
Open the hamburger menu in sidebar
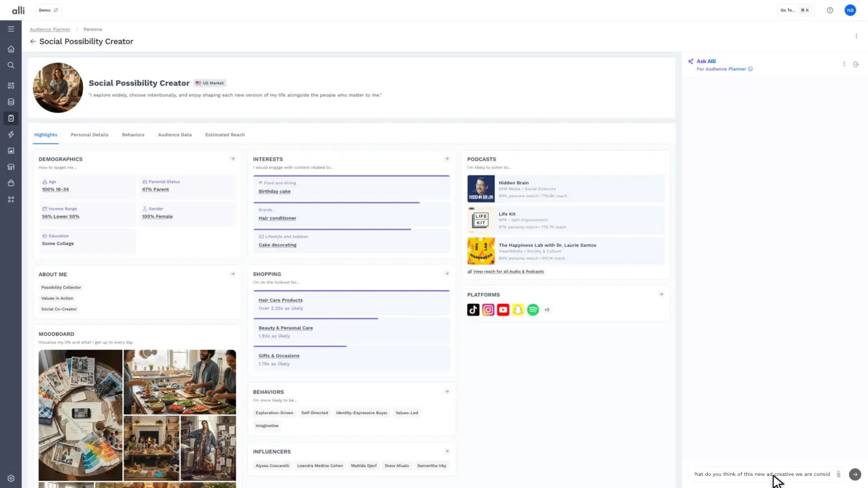coord(11,29)
